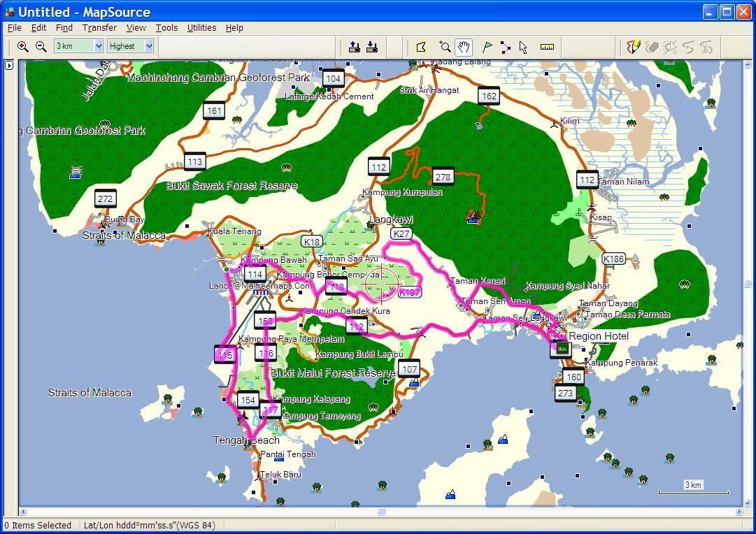Click road shield 272 near Burau Bay
This screenshot has width=756, height=534.
(105, 199)
